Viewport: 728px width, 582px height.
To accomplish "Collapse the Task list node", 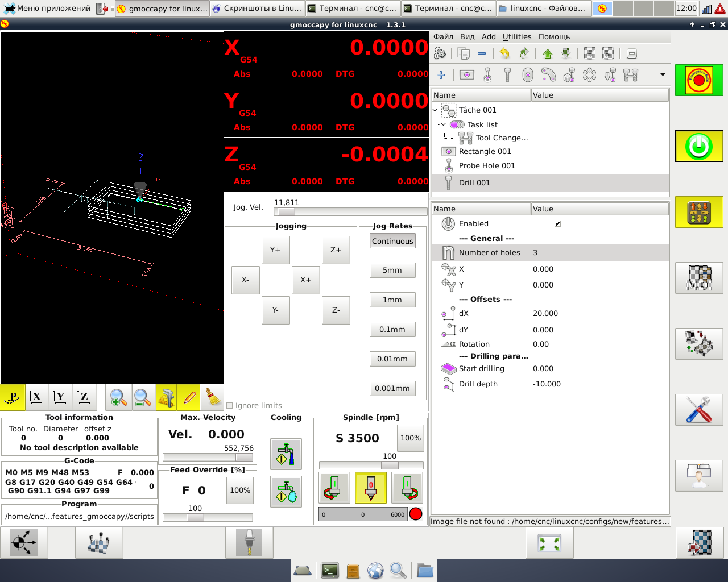I will click(444, 124).
